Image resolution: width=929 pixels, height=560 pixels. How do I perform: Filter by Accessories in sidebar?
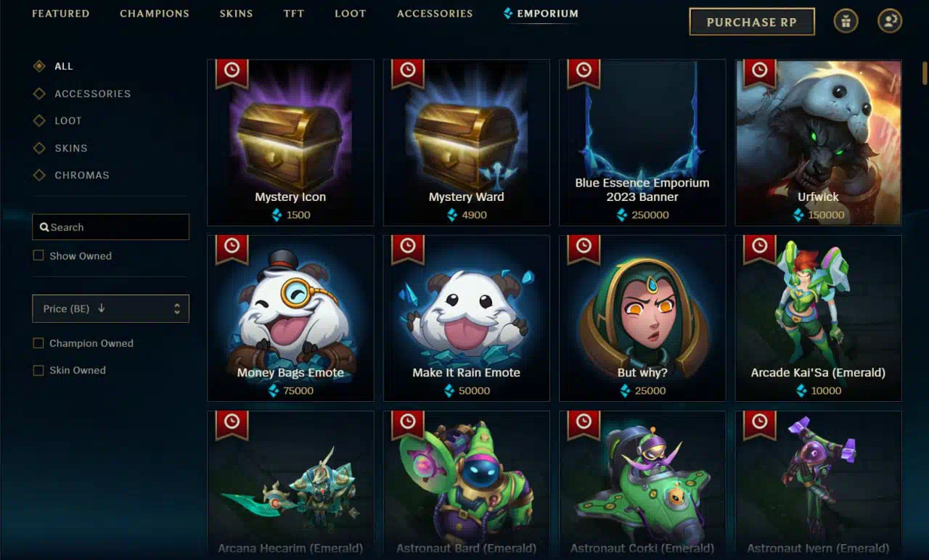pyautogui.click(x=93, y=94)
